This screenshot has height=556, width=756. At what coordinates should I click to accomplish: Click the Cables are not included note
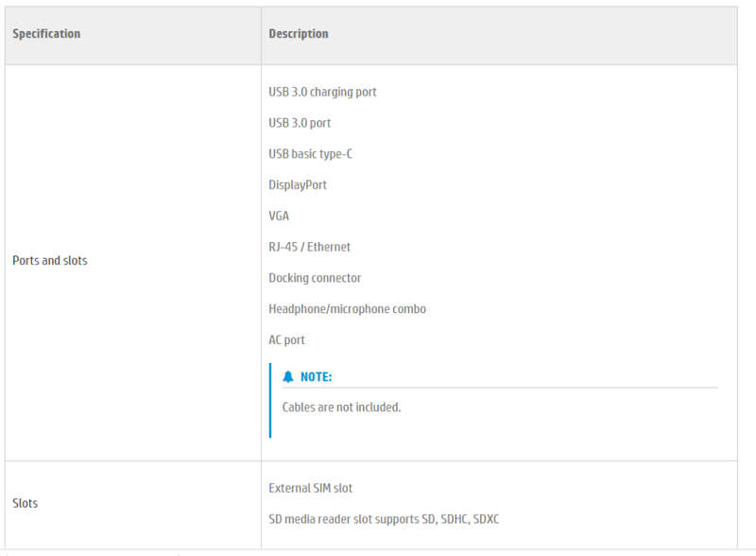coord(341,408)
